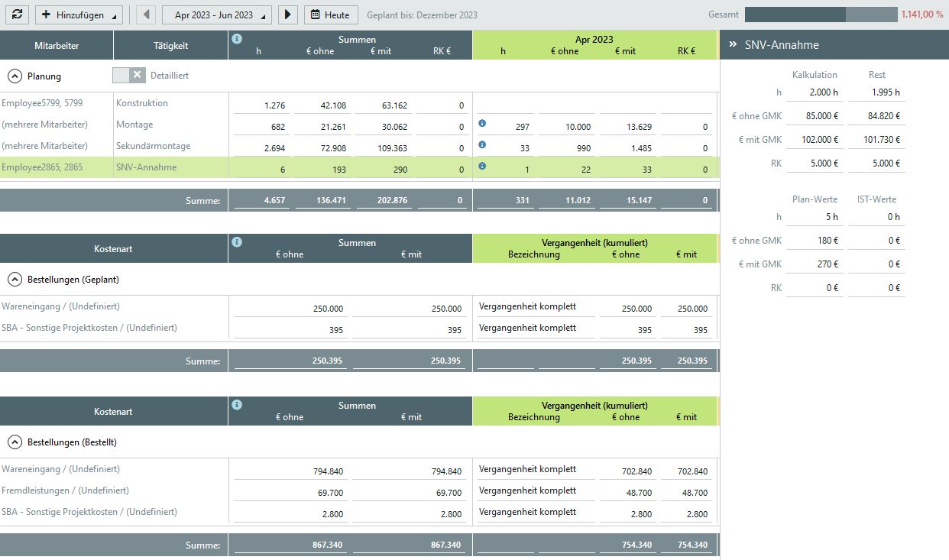Open the Hinzufügen dropdown

(x=79, y=15)
